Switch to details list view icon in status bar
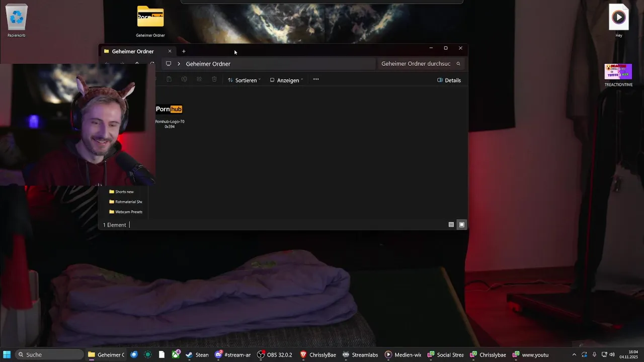Image resolution: width=644 pixels, height=362 pixels. [451, 225]
